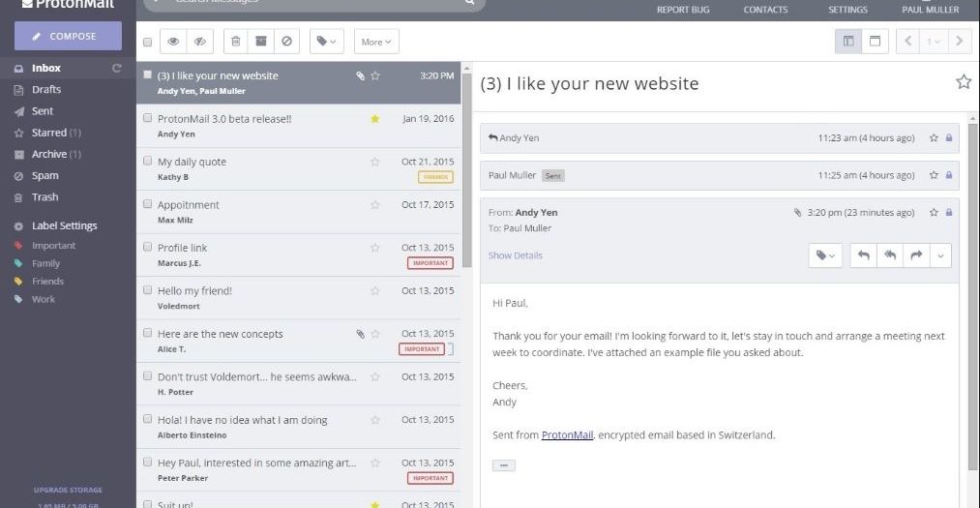Star the 'Profile link' message

tap(375, 248)
